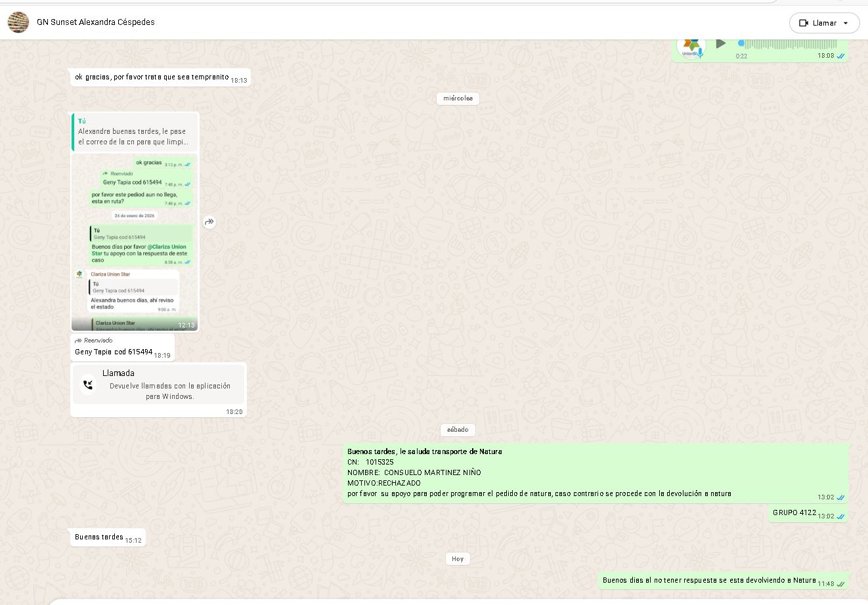This screenshot has width=868, height=605.
Task: Click read receipt checkmarks on GRUPO 4122
Action: point(840,516)
